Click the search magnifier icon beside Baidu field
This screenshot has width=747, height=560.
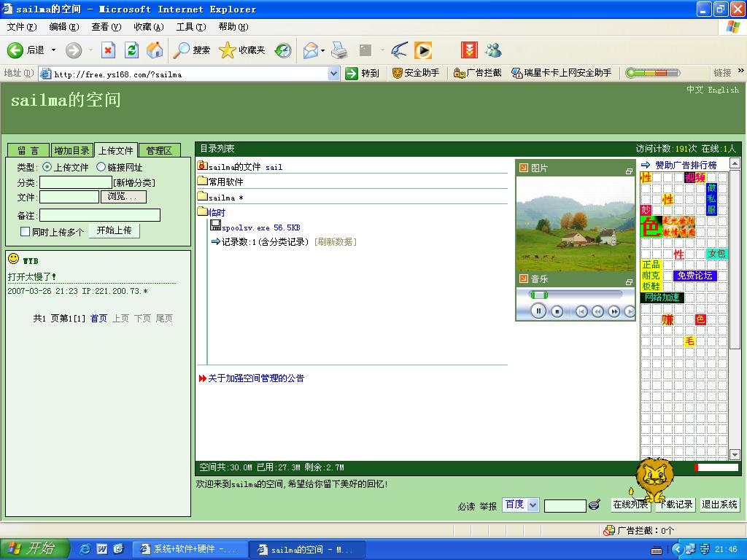pos(595,505)
